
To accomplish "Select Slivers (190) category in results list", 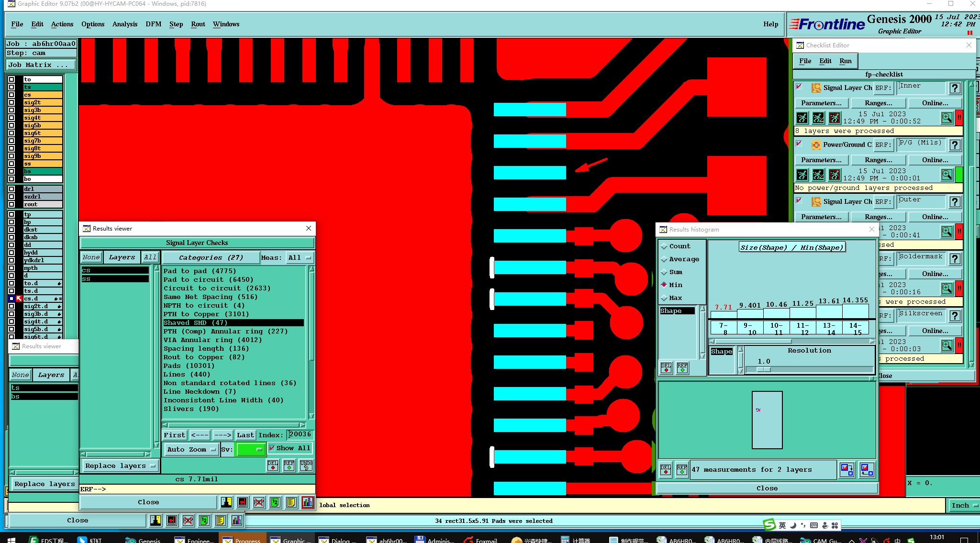I will click(x=191, y=409).
